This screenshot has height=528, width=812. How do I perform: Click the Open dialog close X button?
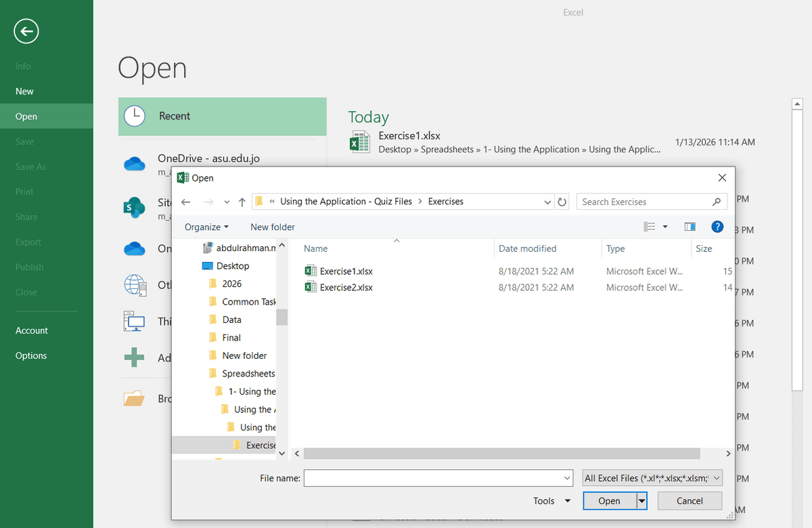(x=722, y=178)
